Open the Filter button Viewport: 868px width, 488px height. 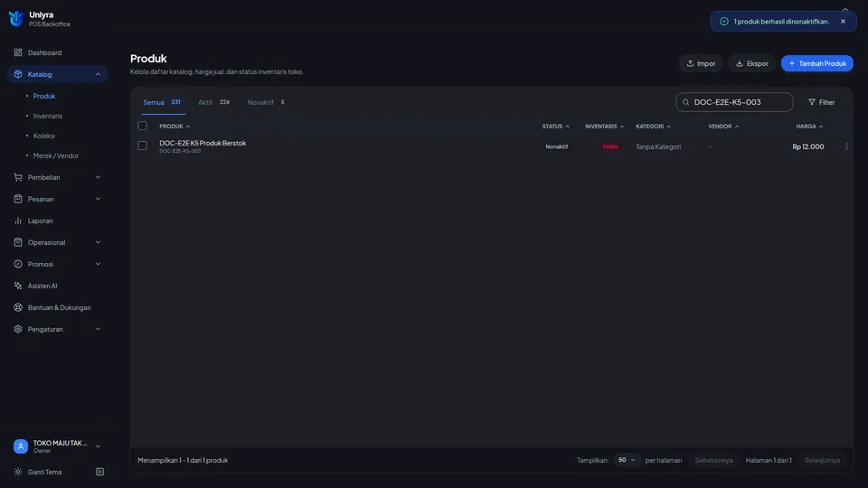(821, 102)
